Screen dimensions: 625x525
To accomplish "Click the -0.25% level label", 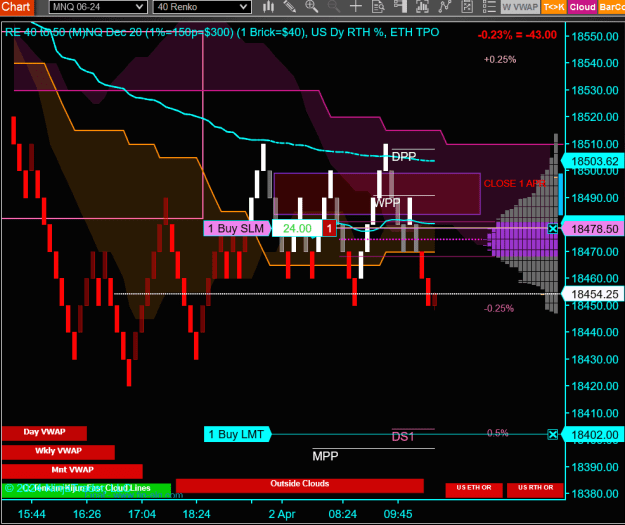I will pyautogui.click(x=499, y=309).
